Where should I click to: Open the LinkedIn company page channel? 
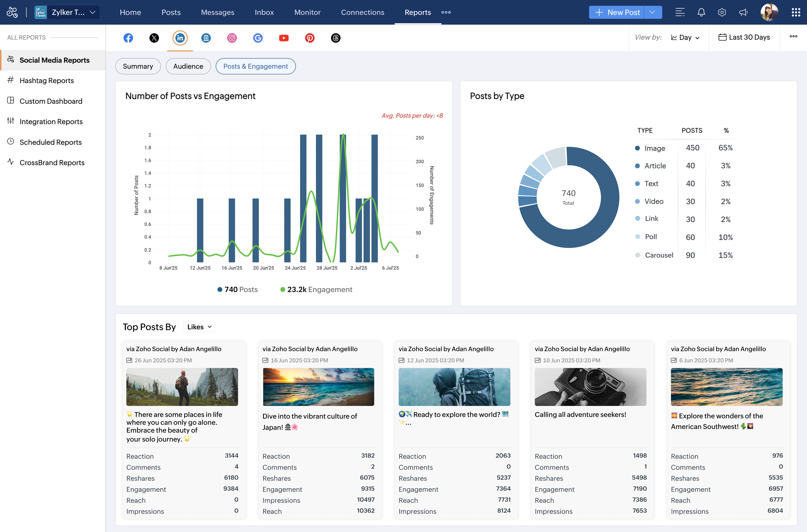[206, 38]
